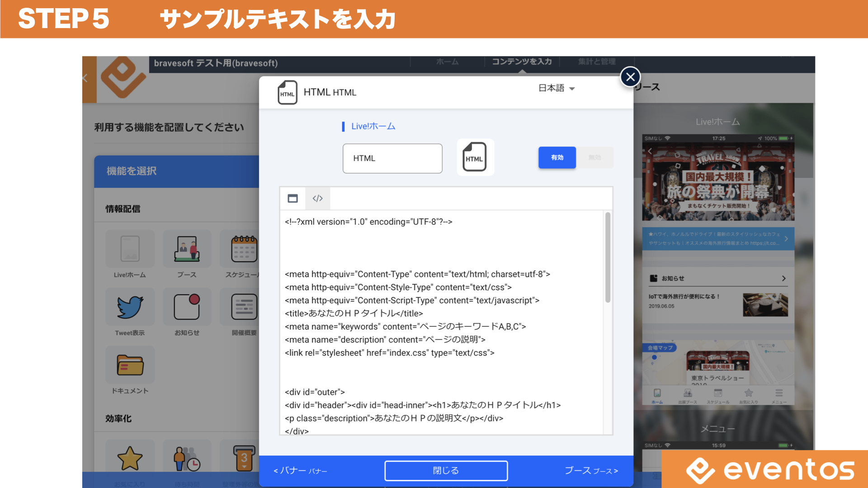Enable the HTML feature with 有効
The width and height of the screenshot is (868, 488).
point(557,157)
